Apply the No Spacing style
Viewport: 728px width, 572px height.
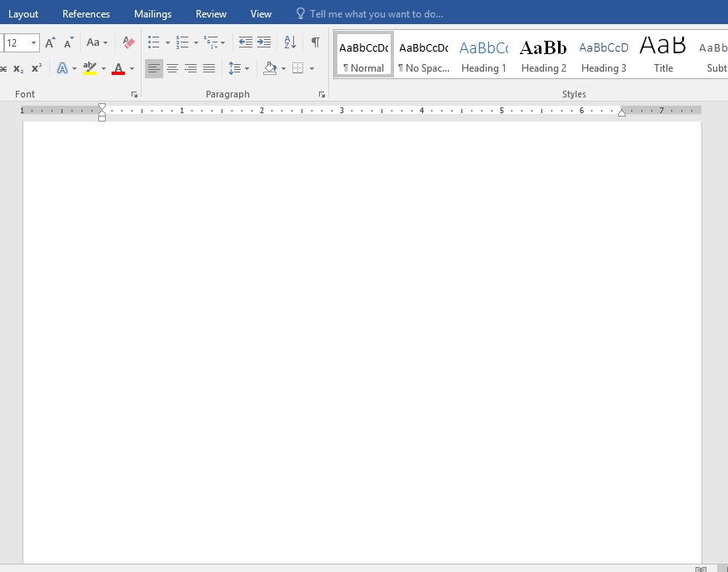point(423,55)
